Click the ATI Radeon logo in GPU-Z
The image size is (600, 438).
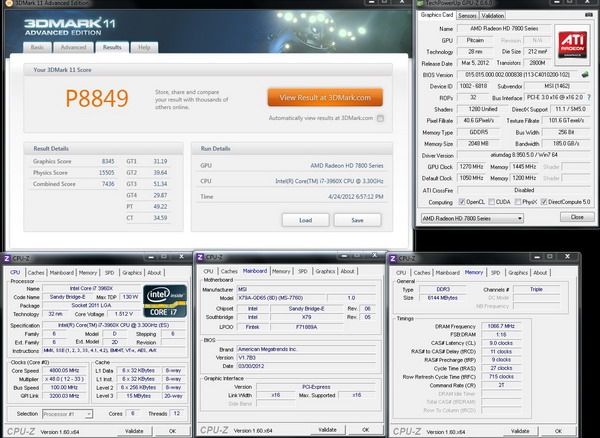click(x=572, y=44)
